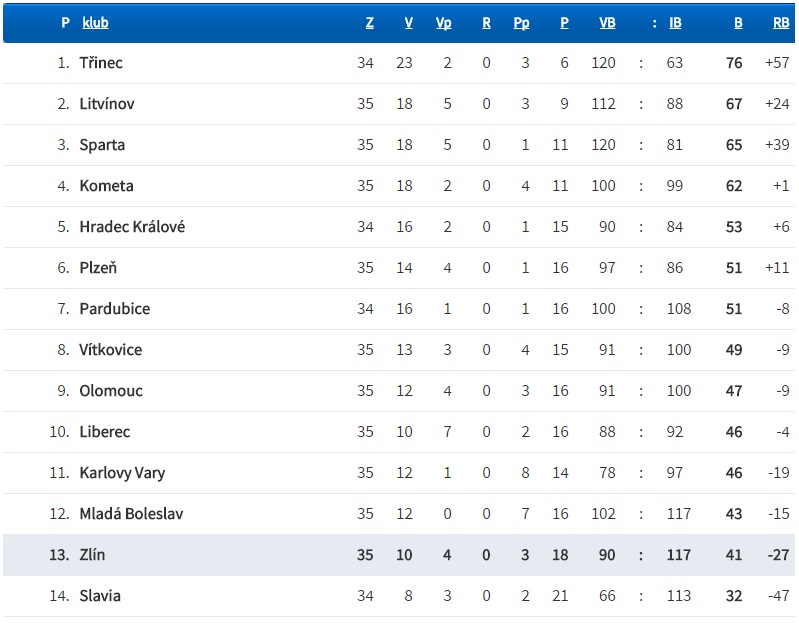Screen dimensions: 799x623
Task: Click on Kometa in standings
Action: click(x=106, y=186)
